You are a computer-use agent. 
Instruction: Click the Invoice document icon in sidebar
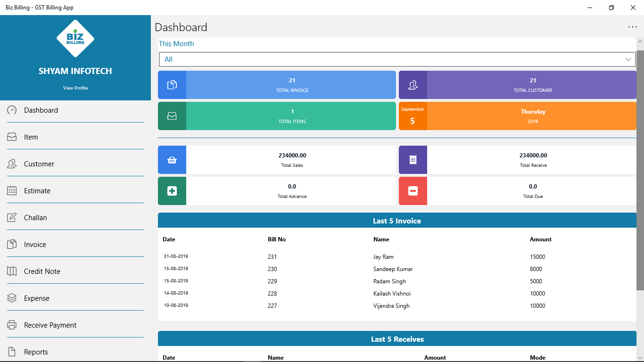[x=12, y=244]
